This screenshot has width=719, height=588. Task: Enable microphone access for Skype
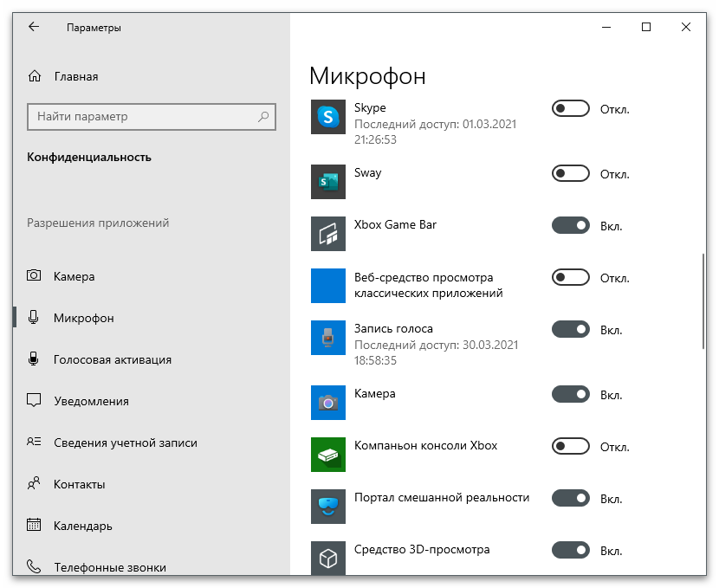click(570, 109)
